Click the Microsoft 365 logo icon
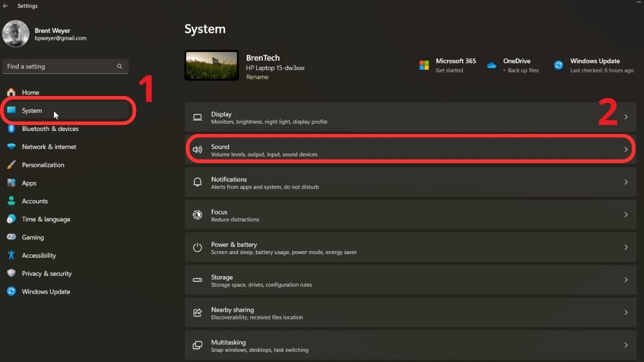 pyautogui.click(x=424, y=65)
